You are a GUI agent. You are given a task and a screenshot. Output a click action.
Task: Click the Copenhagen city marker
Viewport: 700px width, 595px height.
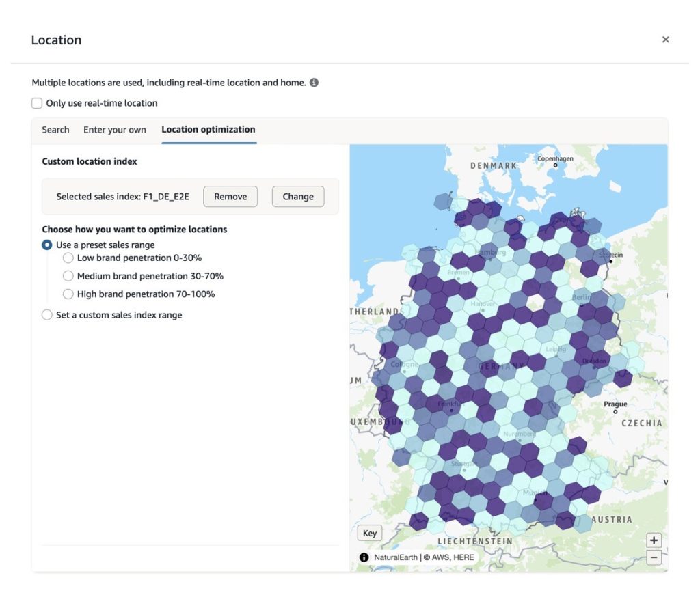point(555,165)
